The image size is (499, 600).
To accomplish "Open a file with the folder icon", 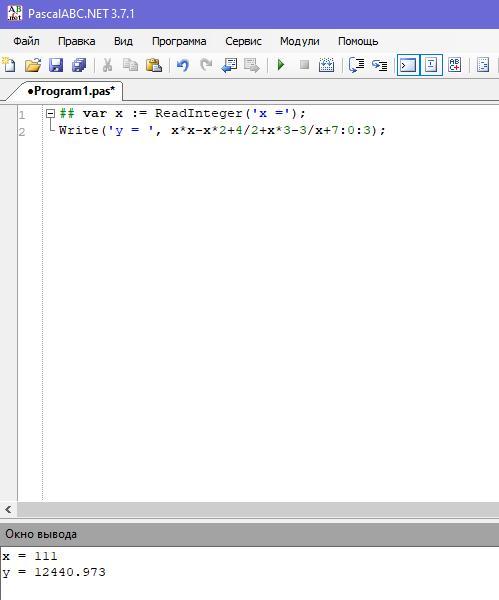I will [33, 65].
